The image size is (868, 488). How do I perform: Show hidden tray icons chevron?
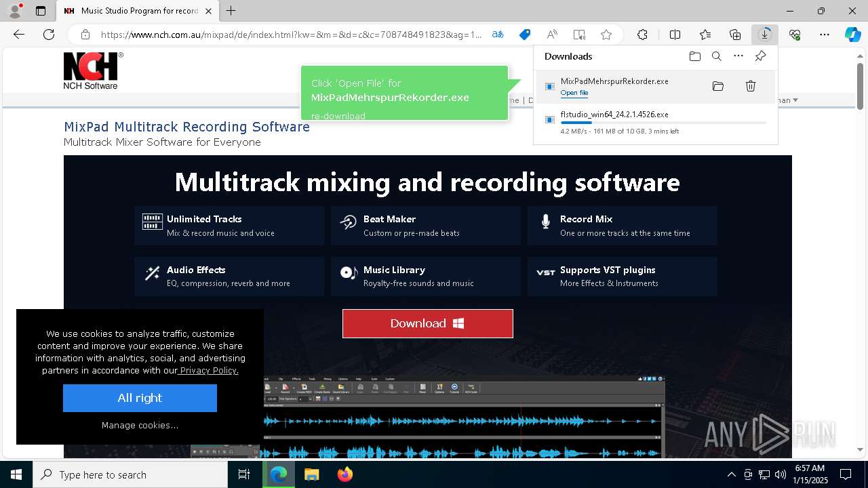click(x=731, y=474)
